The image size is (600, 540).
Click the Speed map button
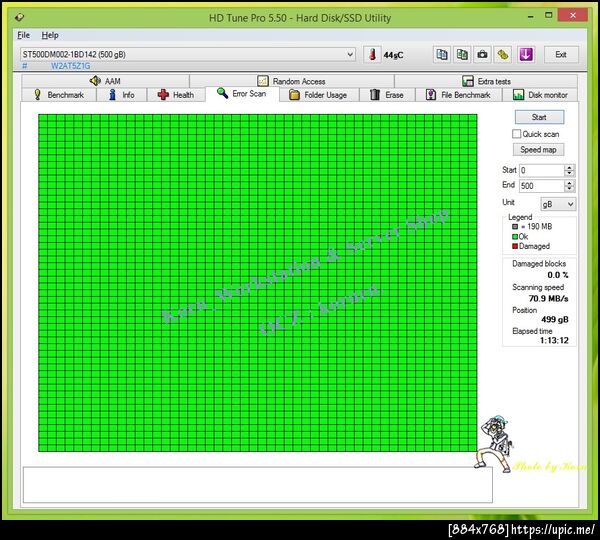[538, 150]
